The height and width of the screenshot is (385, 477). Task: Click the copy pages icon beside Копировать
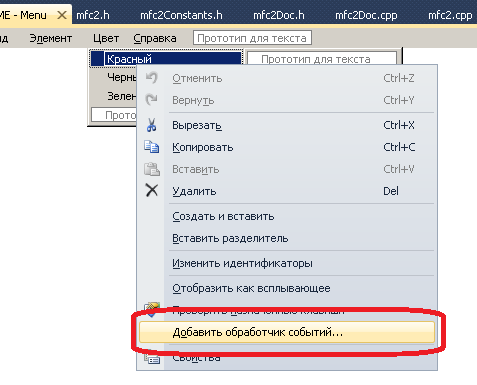[x=152, y=147]
